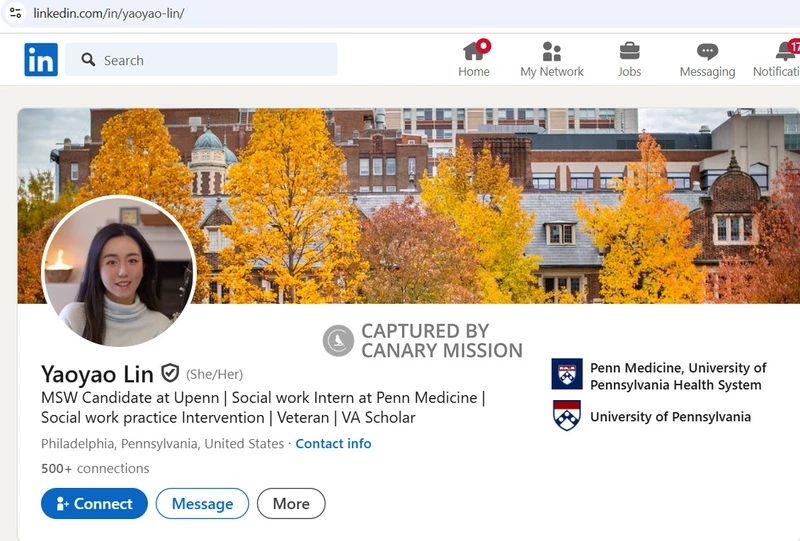Open the Home tab
Image resolution: width=800 pixels, height=541 pixels.
[474, 59]
